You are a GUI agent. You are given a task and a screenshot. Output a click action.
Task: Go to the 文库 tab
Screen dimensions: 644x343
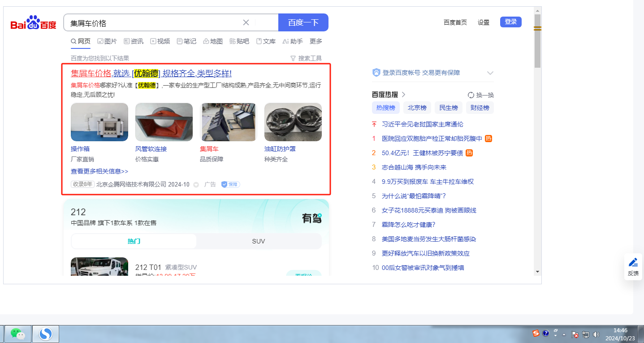[x=266, y=41]
